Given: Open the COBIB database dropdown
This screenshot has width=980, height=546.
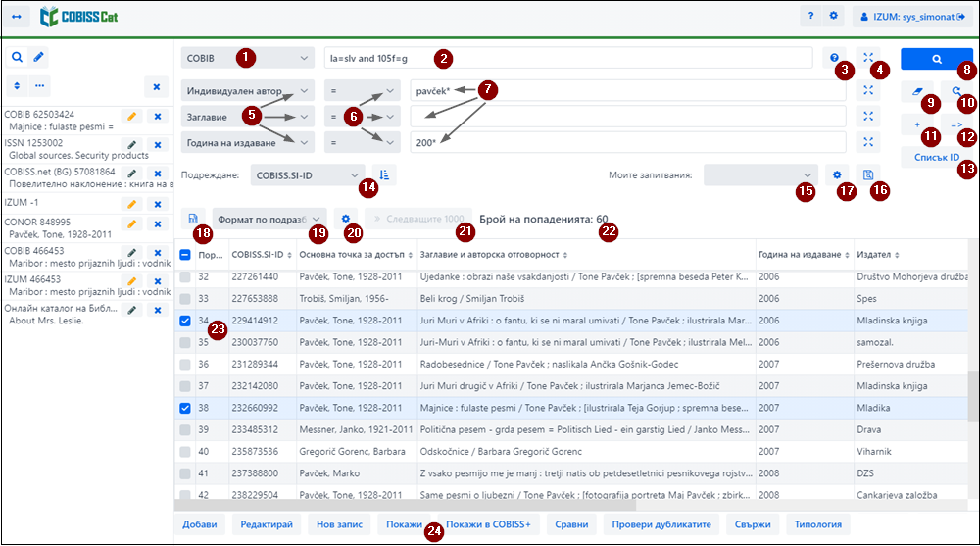Looking at the screenshot, I should 248,58.
